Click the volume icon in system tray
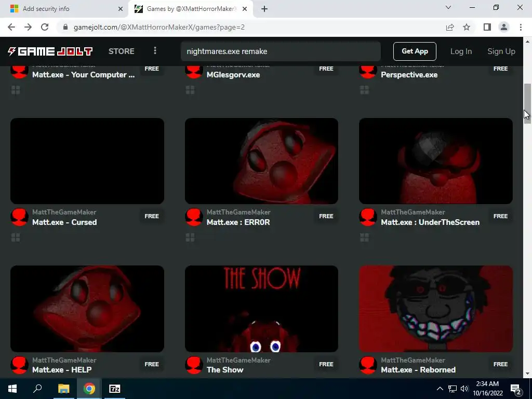The width and height of the screenshot is (532, 399). (x=464, y=389)
